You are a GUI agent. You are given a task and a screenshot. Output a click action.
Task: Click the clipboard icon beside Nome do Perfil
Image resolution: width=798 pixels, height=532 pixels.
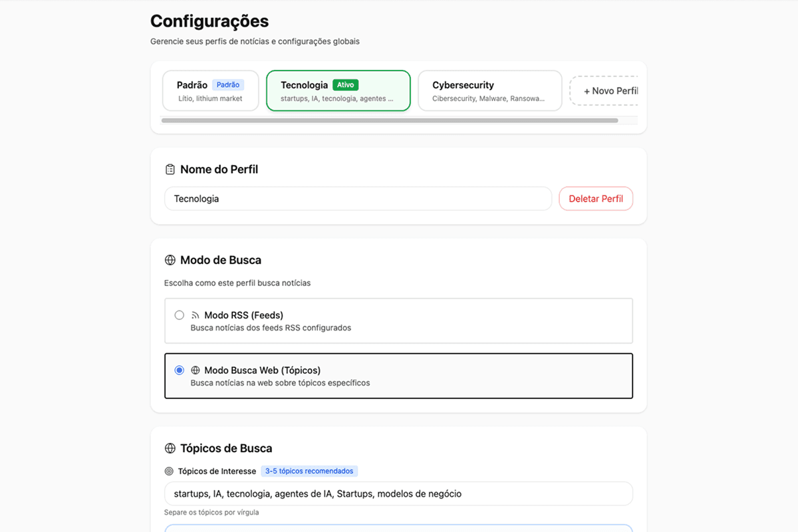(x=170, y=169)
